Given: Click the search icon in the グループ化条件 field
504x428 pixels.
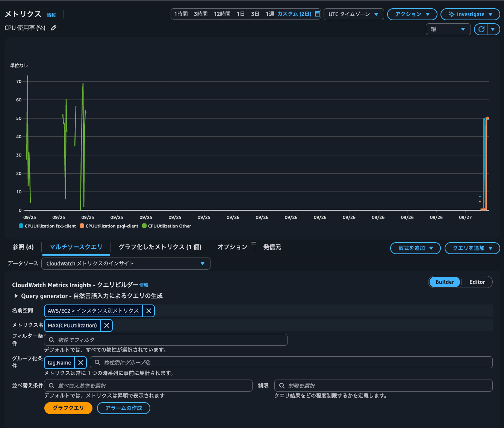Looking at the screenshot, I should point(97,362).
